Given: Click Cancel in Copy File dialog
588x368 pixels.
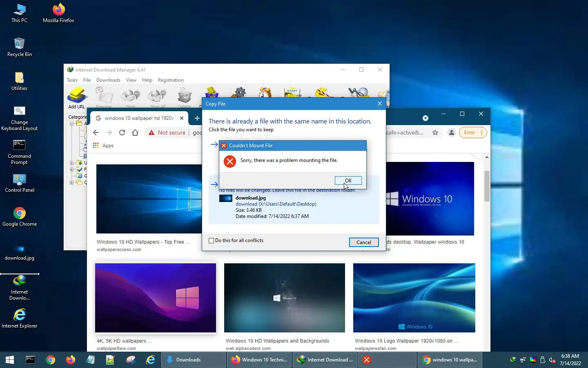Looking at the screenshot, I should point(363,242).
